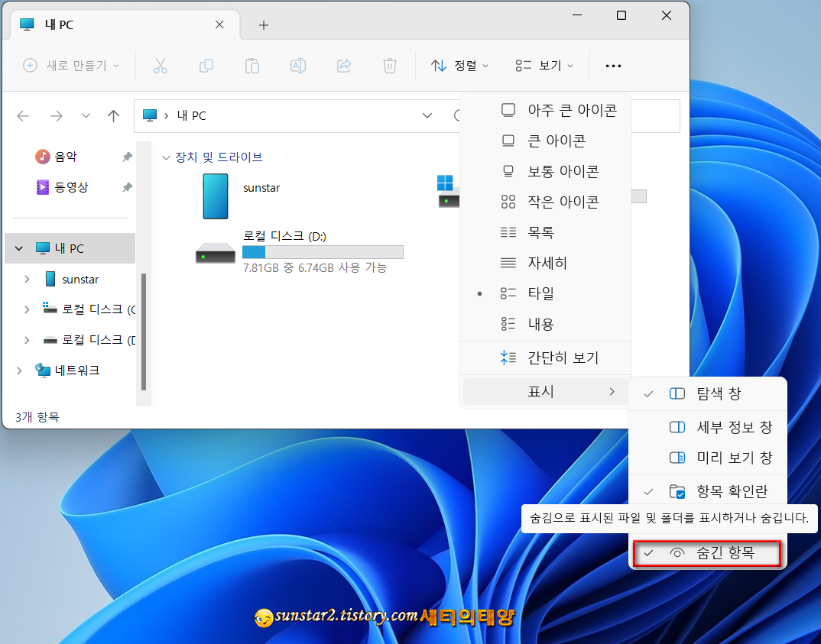Open address bar history dropdown
Screen dimensions: 821x644
coord(427,115)
